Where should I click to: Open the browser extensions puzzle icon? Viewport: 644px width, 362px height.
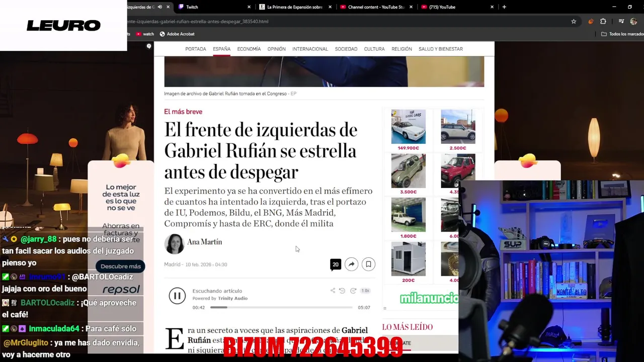[x=603, y=22]
